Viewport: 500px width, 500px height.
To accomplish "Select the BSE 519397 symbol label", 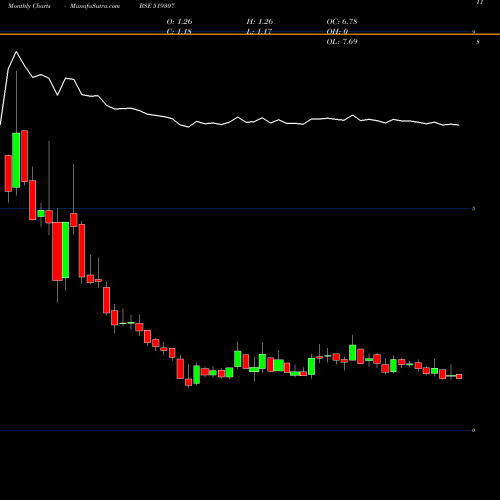I will (157, 6).
